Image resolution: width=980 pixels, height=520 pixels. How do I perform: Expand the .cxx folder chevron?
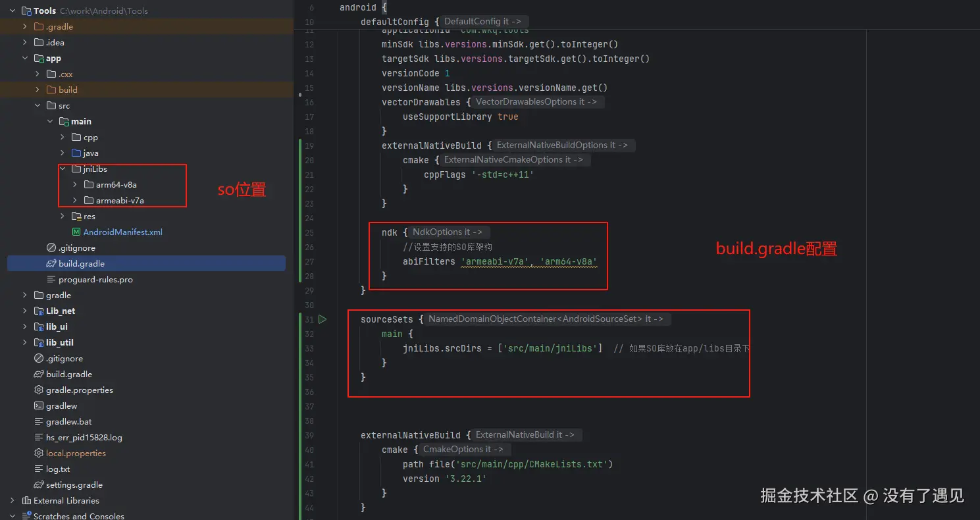pos(38,74)
